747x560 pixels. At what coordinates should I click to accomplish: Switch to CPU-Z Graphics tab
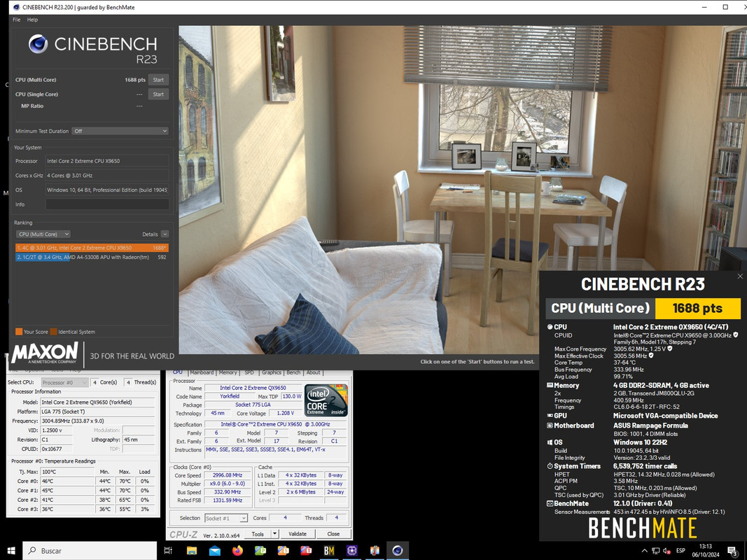(272, 372)
